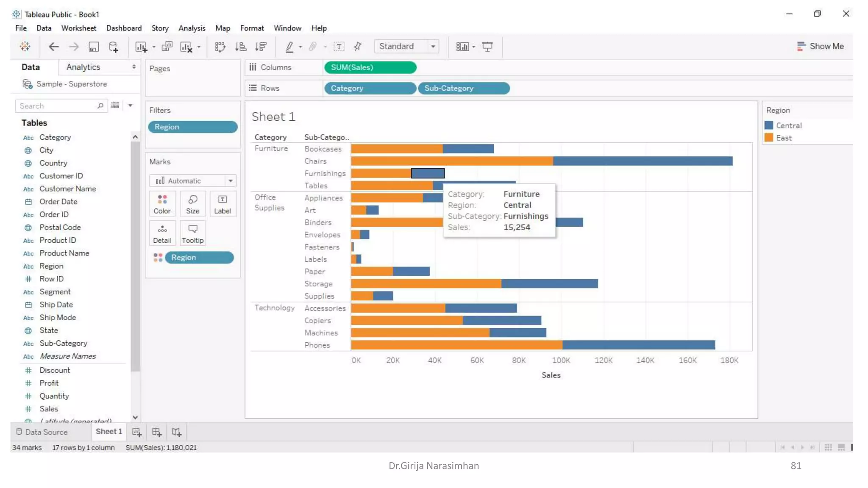Click the Save icon in toolbar
The height and width of the screenshot is (488, 868).
[93, 47]
